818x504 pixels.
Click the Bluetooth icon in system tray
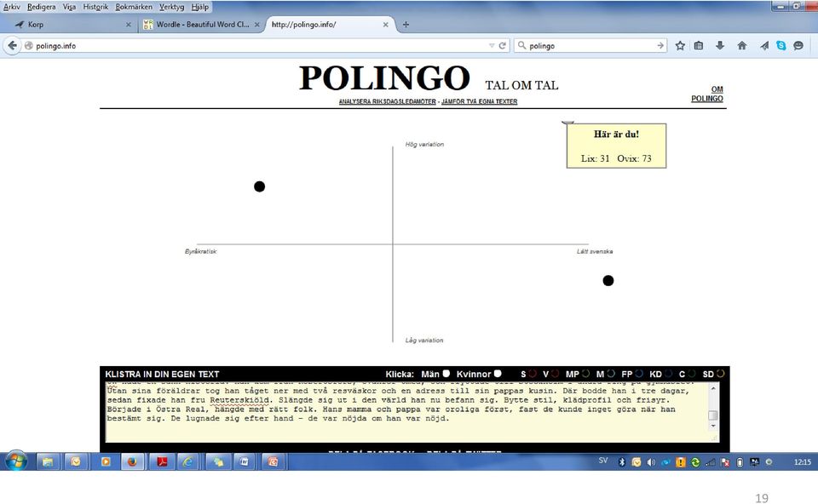tap(621, 461)
